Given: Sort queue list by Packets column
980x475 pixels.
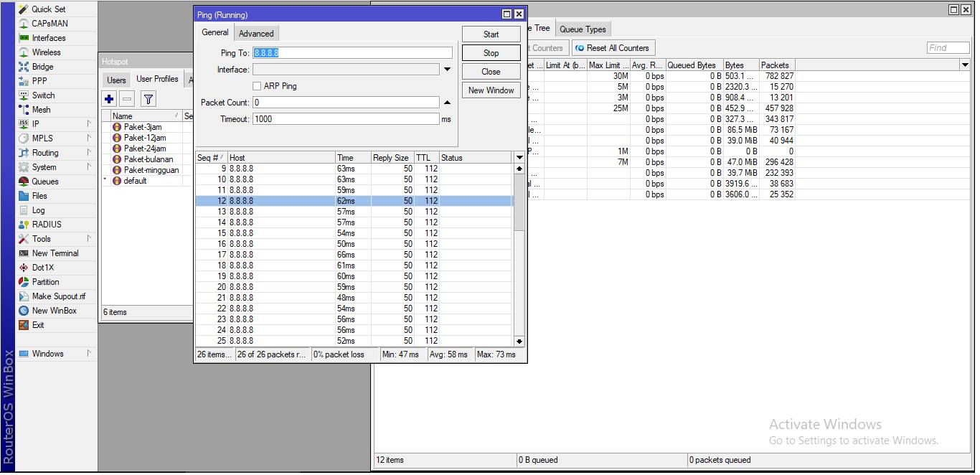Looking at the screenshot, I should [x=777, y=65].
